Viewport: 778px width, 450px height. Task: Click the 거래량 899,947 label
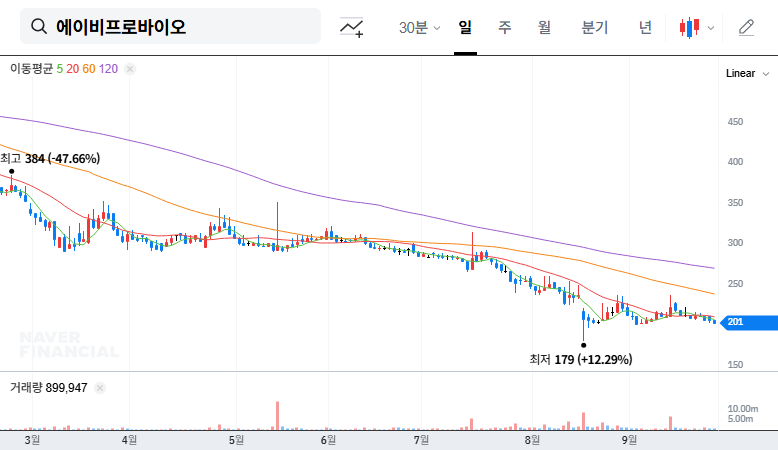click(x=49, y=388)
